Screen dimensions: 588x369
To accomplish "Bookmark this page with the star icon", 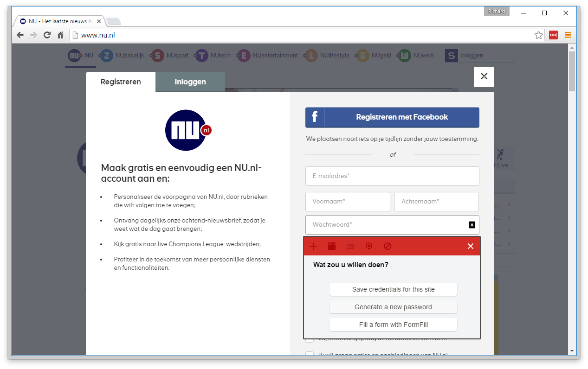I will click(x=538, y=35).
